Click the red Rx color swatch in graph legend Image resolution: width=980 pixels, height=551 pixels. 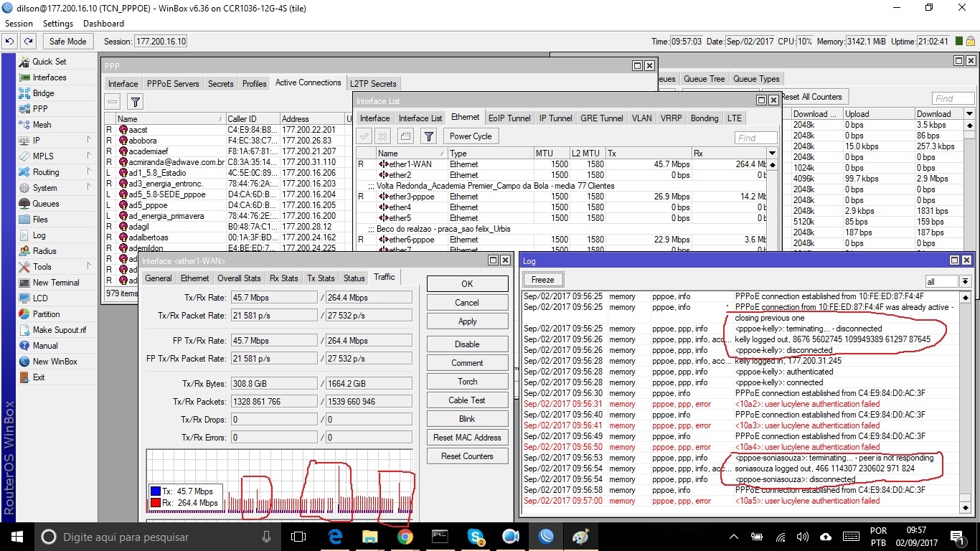coord(156,503)
